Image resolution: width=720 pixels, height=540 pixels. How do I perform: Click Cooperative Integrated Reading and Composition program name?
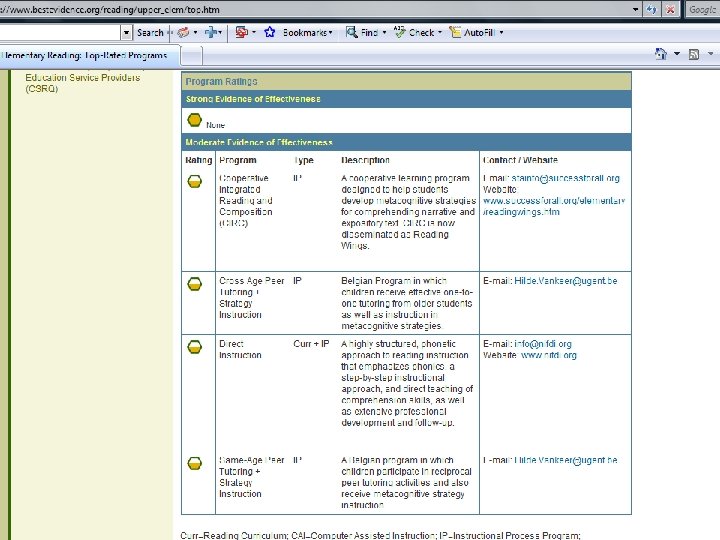pos(246,201)
